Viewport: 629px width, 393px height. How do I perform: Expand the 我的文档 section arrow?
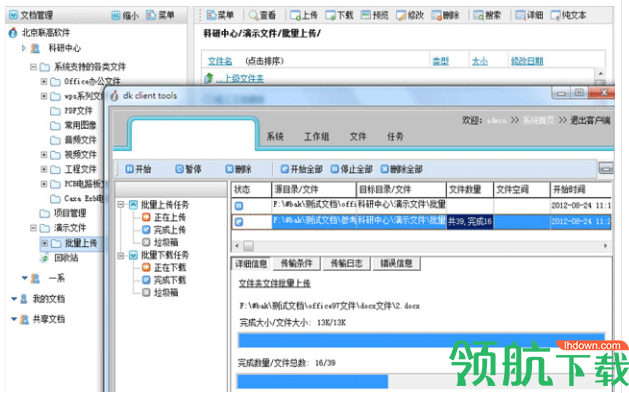coord(14,299)
